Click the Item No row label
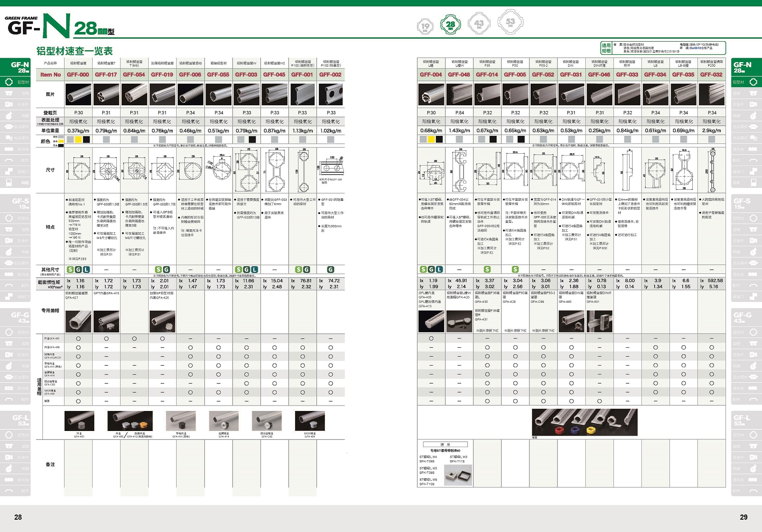762x532 pixels. tap(51, 75)
